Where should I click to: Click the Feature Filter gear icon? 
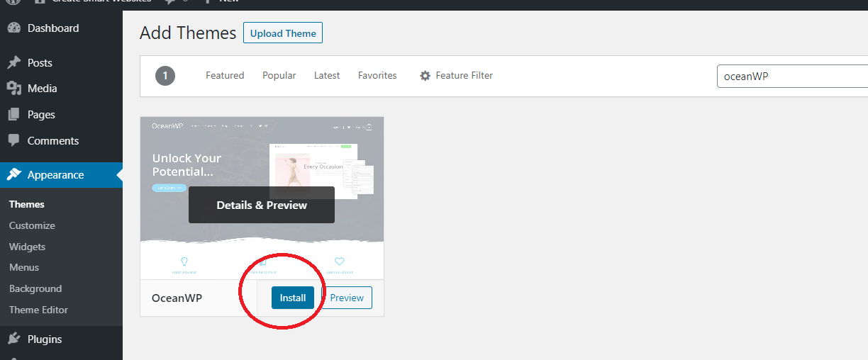425,76
